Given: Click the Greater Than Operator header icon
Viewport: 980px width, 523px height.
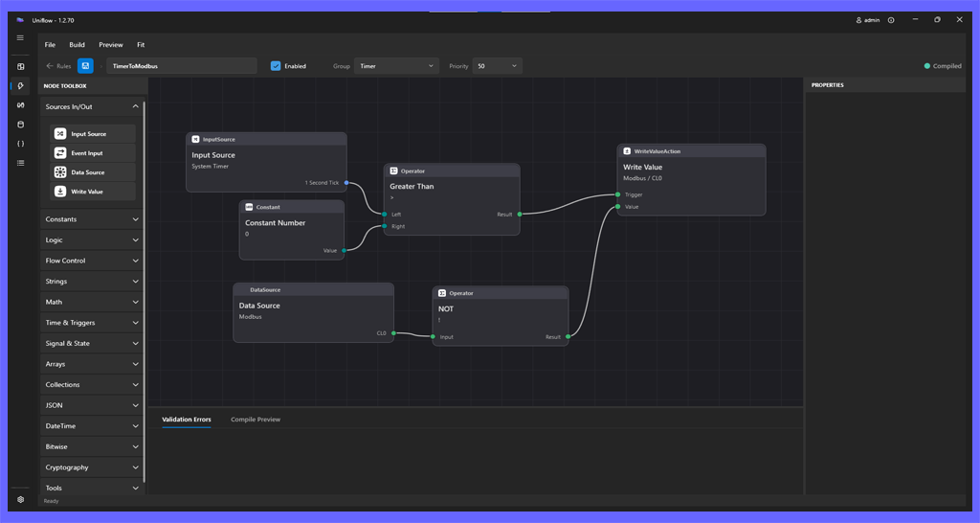Looking at the screenshot, I should (x=393, y=171).
